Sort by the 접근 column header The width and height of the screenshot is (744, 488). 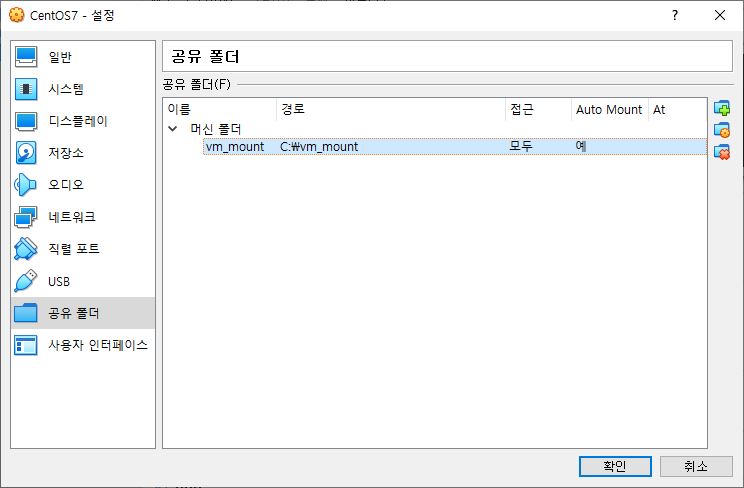tap(539, 110)
